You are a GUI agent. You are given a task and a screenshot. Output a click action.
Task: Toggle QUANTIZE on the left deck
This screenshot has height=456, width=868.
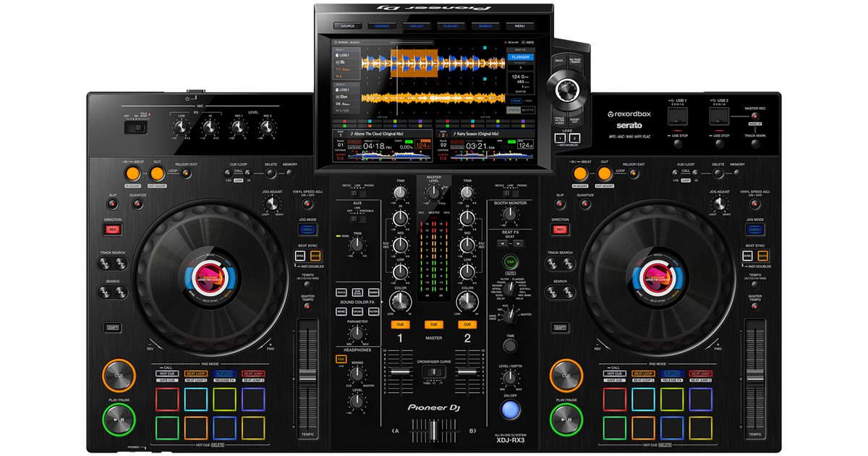pos(137,204)
